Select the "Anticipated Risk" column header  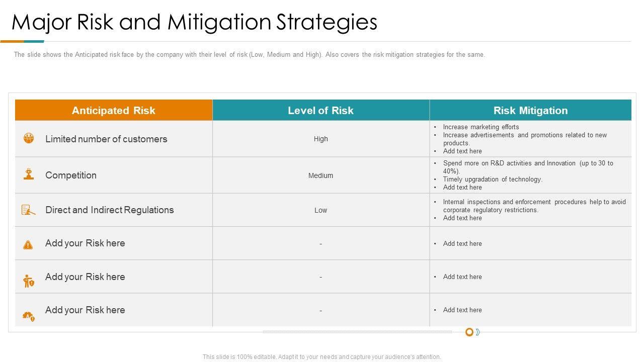click(x=114, y=111)
